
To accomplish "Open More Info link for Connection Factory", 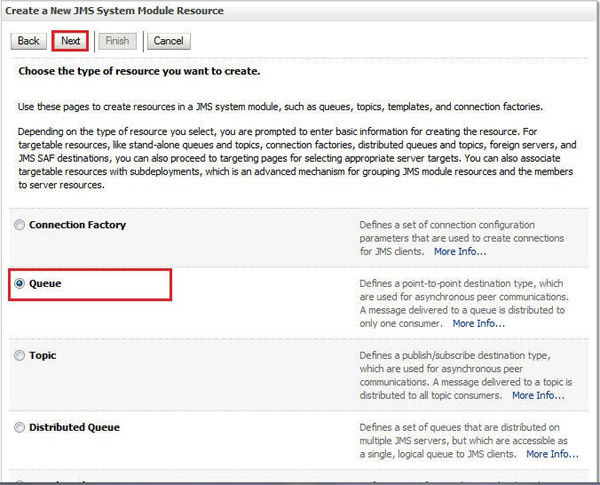I will (460, 251).
